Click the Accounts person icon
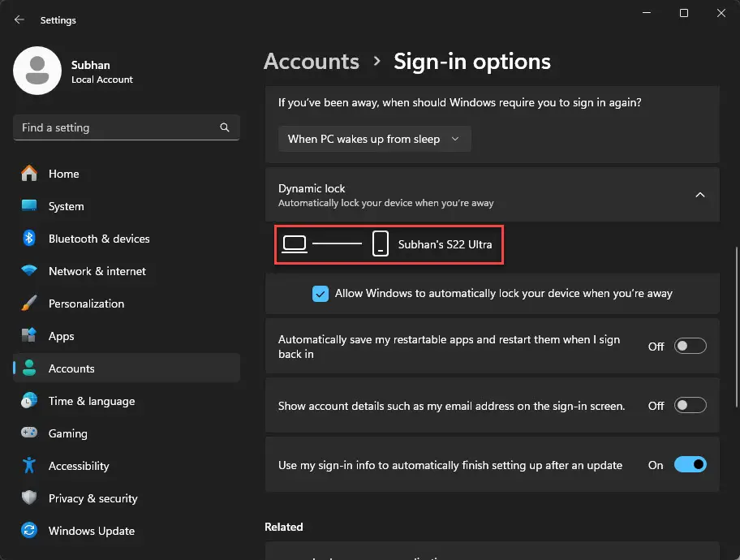This screenshot has height=560, width=740. [29, 368]
